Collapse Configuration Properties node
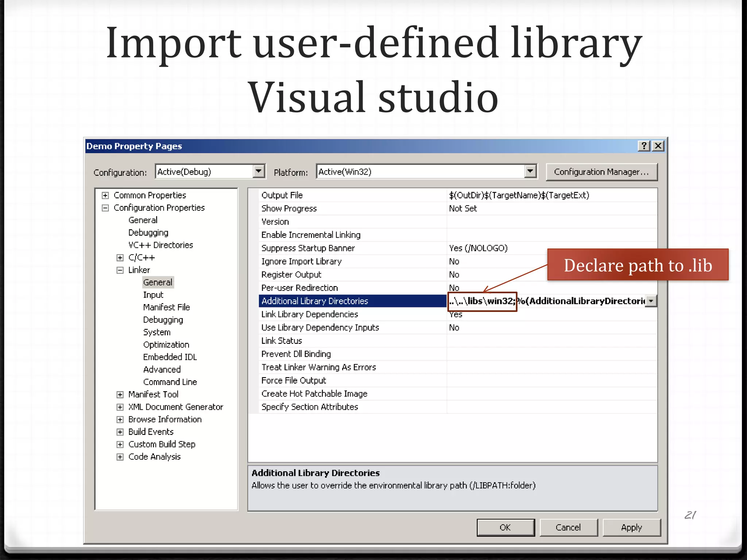 [x=105, y=208]
